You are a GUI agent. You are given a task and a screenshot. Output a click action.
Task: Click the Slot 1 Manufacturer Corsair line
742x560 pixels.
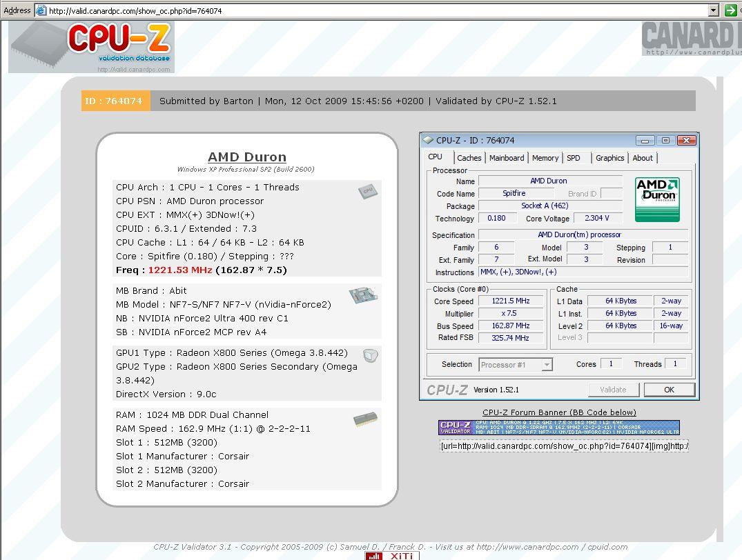(x=182, y=456)
